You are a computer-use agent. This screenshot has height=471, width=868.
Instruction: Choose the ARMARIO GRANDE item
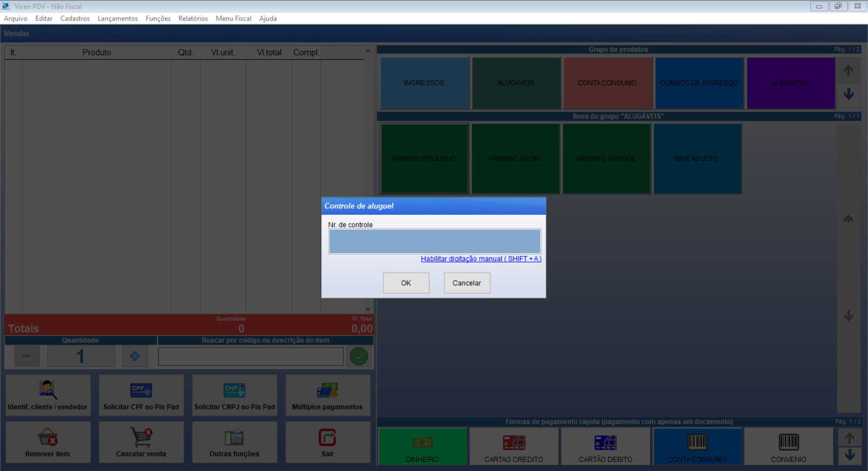[606, 158]
